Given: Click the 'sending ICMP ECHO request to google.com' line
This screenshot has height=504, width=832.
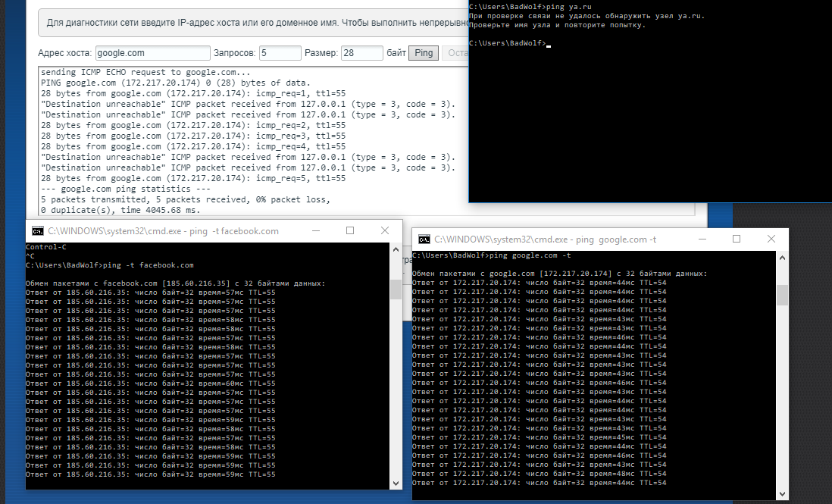Looking at the screenshot, I should [145, 72].
